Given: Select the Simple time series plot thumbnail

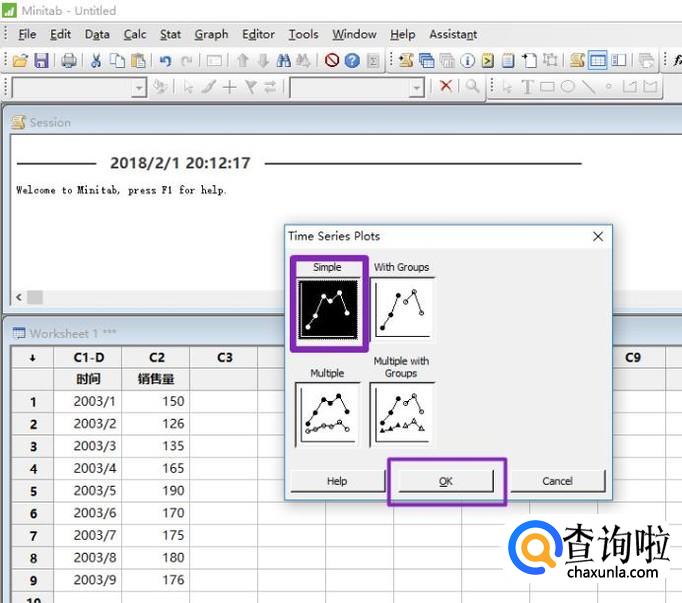Looking at the screenshot, I should point(328,309).
